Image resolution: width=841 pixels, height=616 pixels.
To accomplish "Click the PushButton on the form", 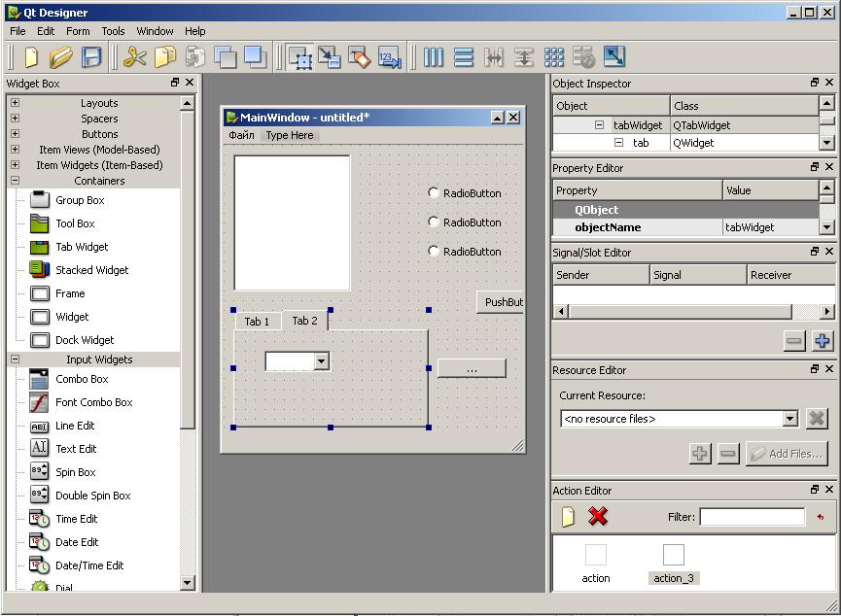I will (503, 302).
